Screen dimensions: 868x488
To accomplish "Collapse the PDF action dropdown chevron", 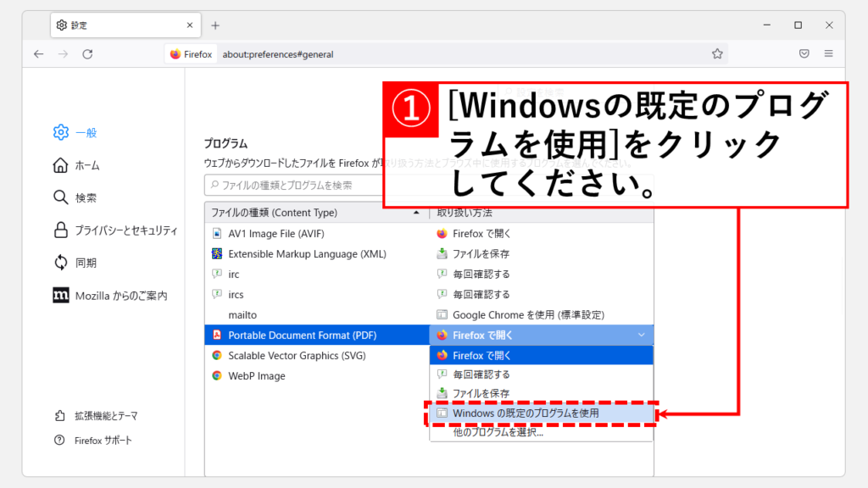I will pos(641,335).
